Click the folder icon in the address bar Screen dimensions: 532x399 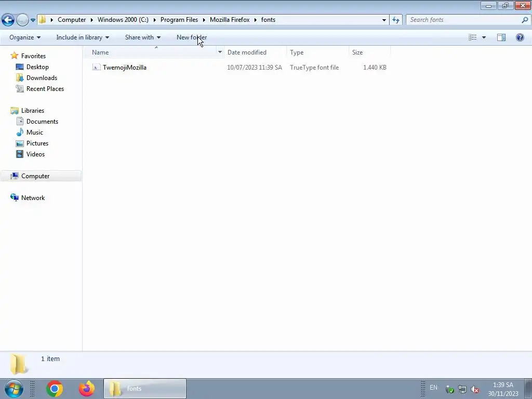point(43,20)
